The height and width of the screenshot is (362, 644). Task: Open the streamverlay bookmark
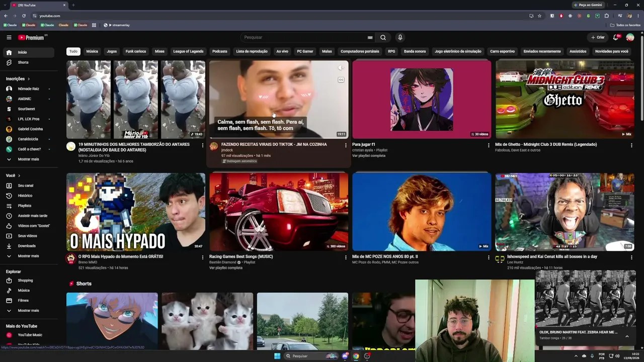point(117,25)
